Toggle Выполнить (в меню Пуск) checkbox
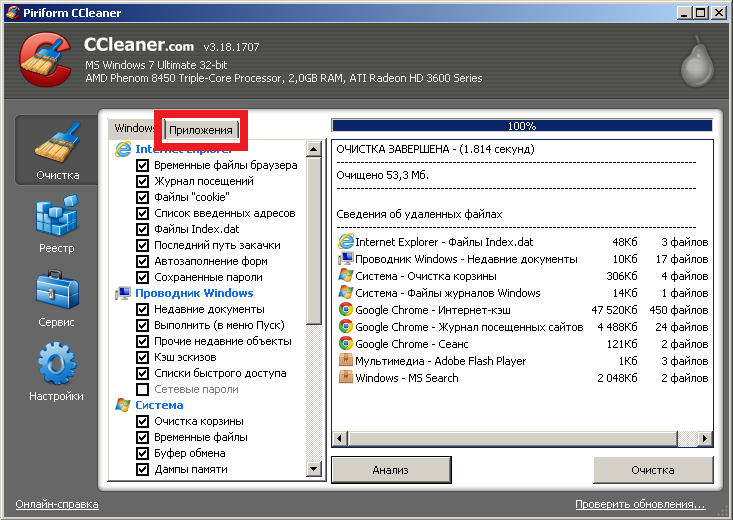Image resolution: width=733 pixels, height=520 pixels. (x=143, y=325)
